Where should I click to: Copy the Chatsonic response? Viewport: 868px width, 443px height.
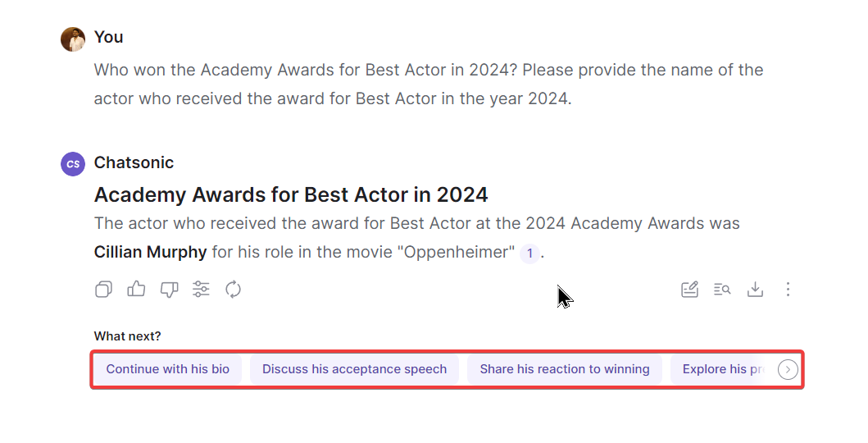pyautogui.click(x=103, y=289)
